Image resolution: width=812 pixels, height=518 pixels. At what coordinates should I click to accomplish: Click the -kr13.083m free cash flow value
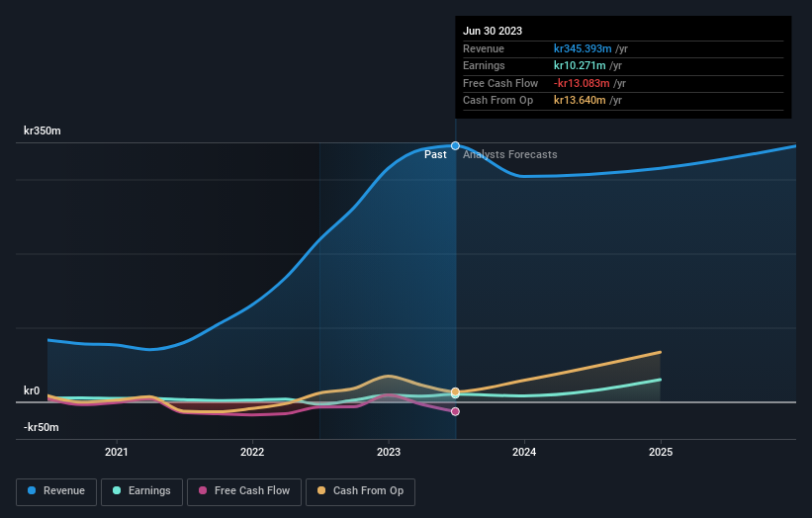point(582,83)
